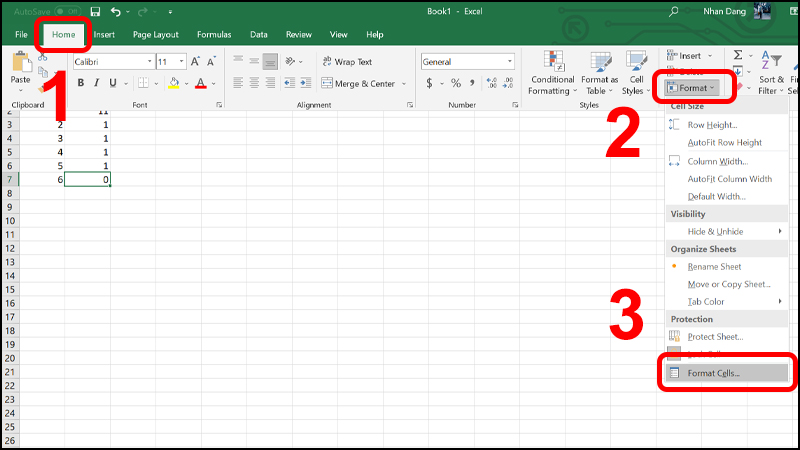Viewport: 800px width, 450px height.
Task: Apply Bold formatting
Action: 81,83
